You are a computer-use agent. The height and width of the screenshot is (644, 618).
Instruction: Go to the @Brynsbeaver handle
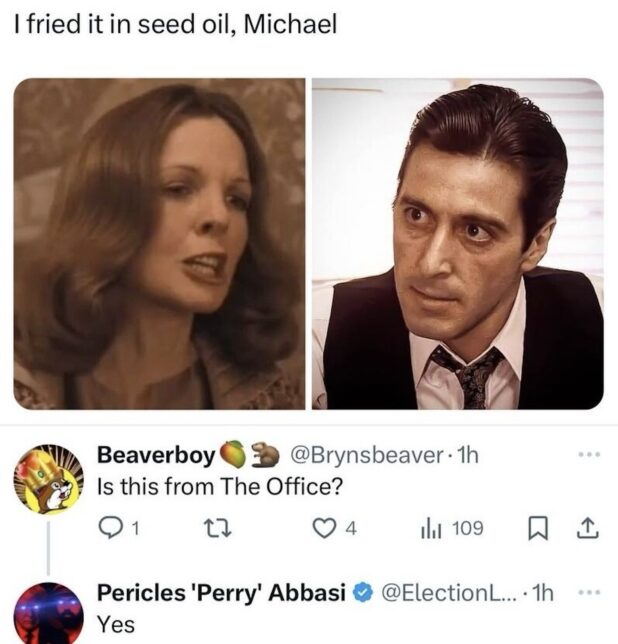pyautogui.click(x=366, y=455)
